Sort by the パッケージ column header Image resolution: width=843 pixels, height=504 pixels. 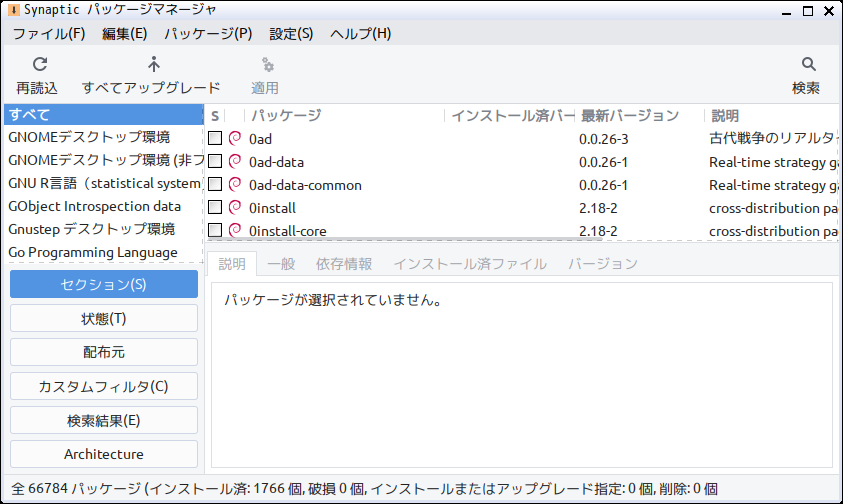coord(286,115)
